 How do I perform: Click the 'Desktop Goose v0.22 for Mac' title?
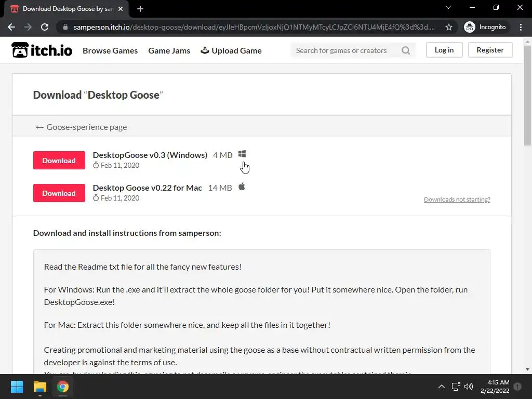[147, 188]
